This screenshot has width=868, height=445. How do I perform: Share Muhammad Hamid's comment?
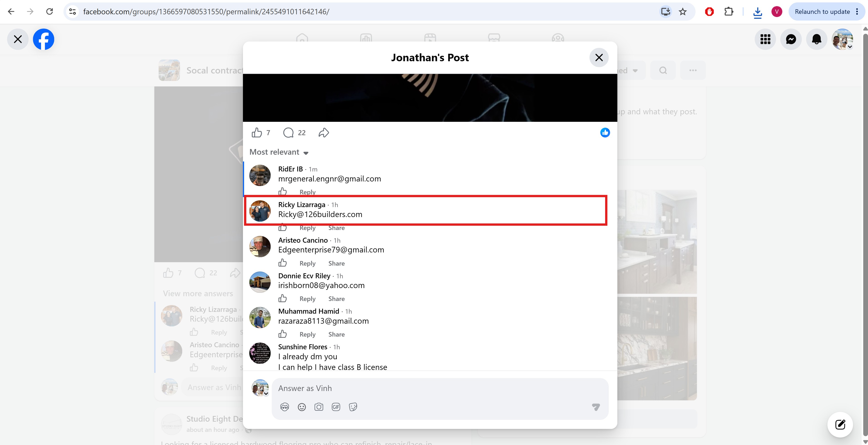337,334
